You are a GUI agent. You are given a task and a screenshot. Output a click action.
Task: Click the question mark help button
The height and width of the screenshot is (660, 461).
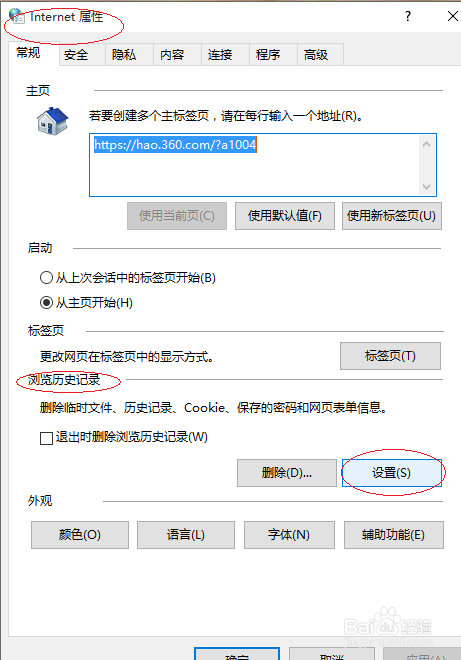(408, 16)
